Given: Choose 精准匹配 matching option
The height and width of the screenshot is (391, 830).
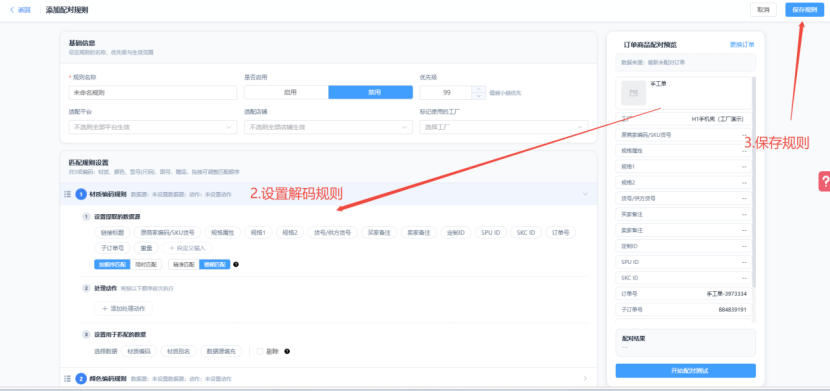Looking at the screenshot, I should (184, 265).
